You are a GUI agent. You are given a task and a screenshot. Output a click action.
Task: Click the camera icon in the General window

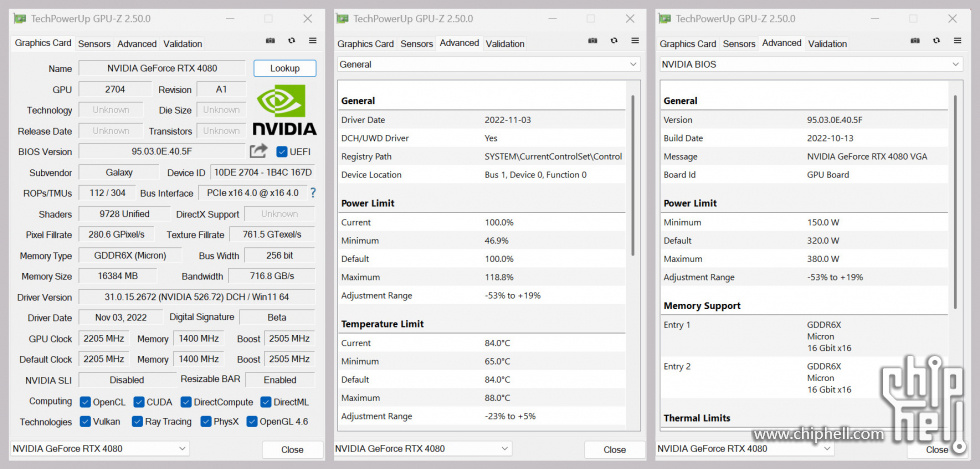coord(592,41)
